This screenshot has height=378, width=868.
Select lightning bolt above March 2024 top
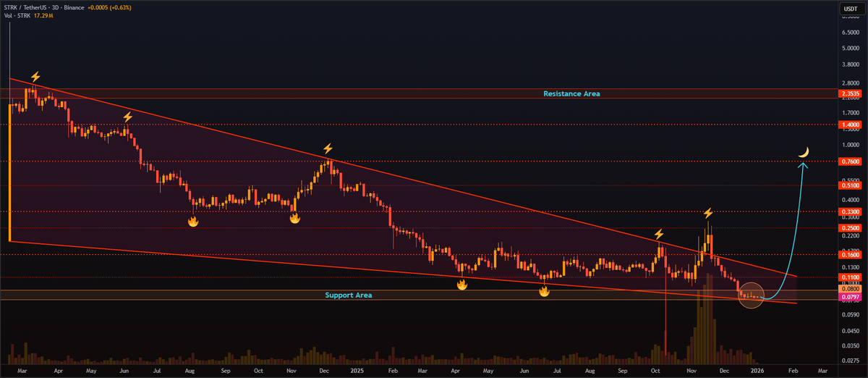pyautogui.click(x=35, y=77)
